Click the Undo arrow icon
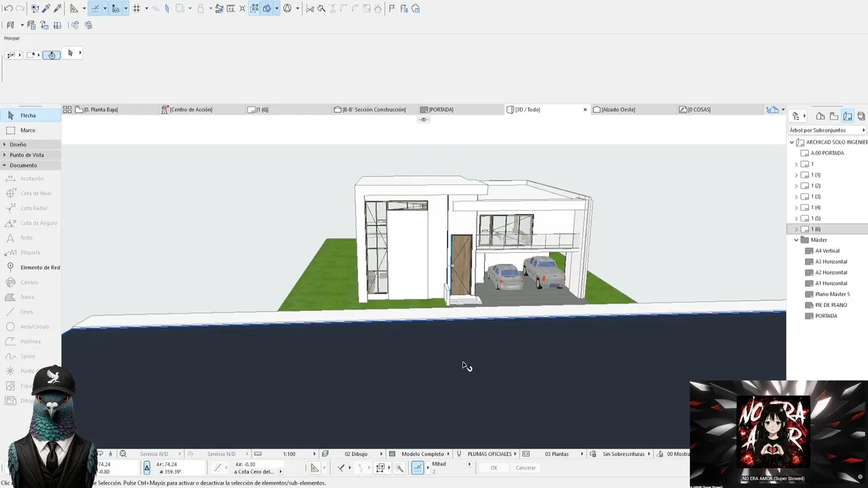868x488 pixels. click(8, 9)
